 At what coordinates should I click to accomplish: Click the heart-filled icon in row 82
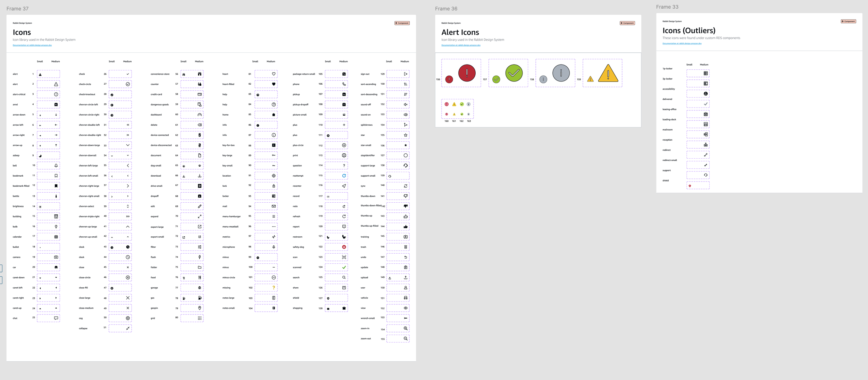(274, 84)
